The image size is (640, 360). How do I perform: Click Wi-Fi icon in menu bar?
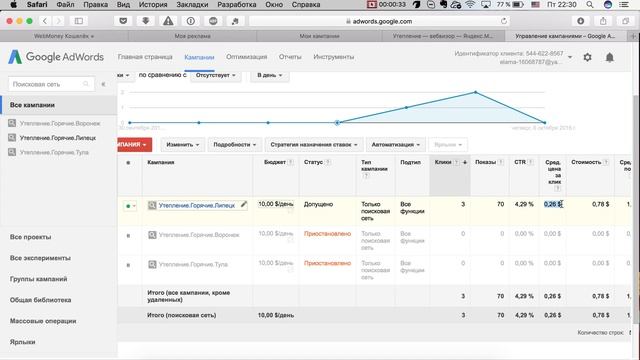tap(470, 4)
